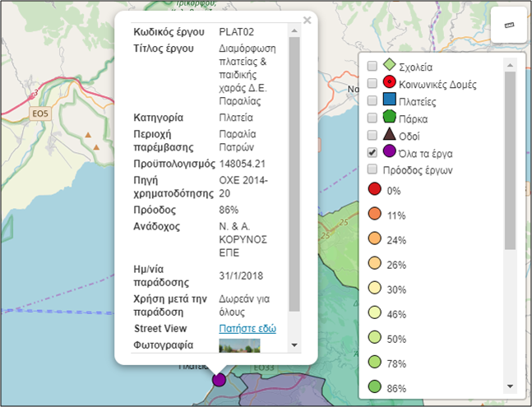Select the green 86% progress swatch
Image resolution: width=532 pixels, height=407 pixels.
coord(374,387)
